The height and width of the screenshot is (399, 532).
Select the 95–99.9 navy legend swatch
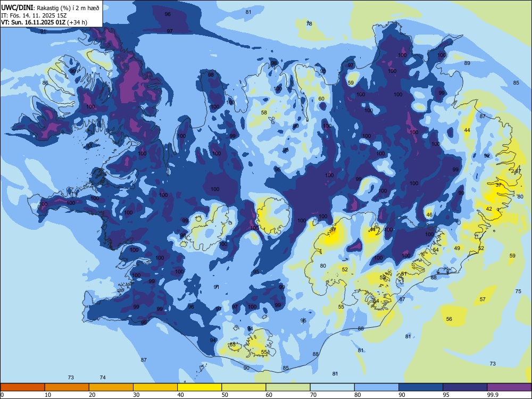click(465, 387)
